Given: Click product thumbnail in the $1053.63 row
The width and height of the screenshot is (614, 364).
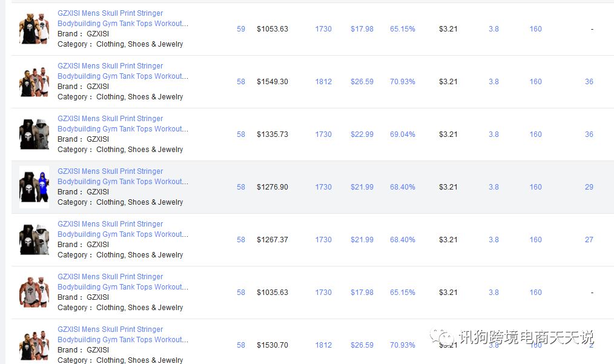Looking at the screenshot, I should tap(34, 28).
